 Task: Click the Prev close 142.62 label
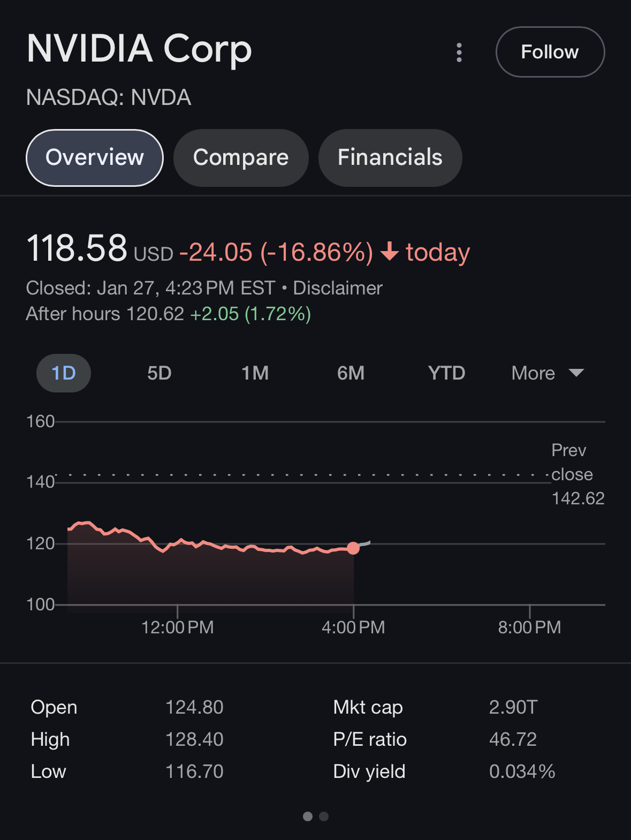pyautogui.click(x=577, y=475)
